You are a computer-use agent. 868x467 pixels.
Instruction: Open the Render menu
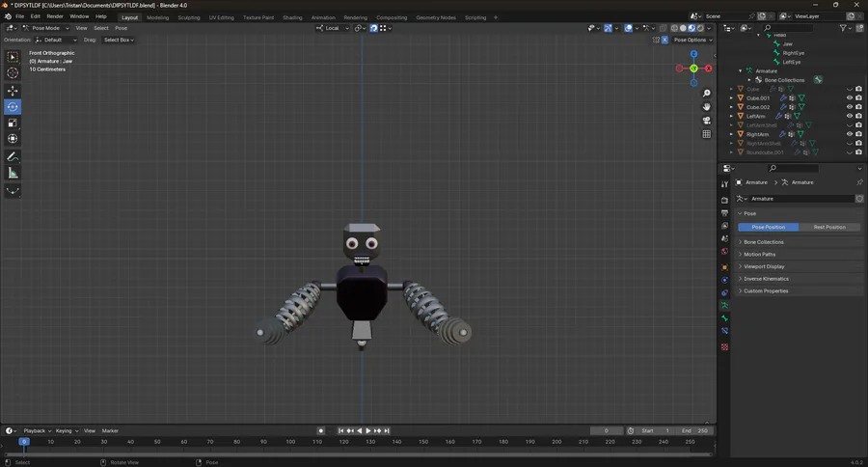point(55,16)
